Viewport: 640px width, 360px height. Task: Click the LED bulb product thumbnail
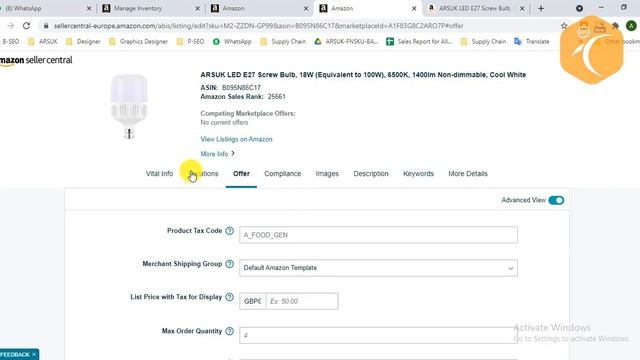point(129,107)
